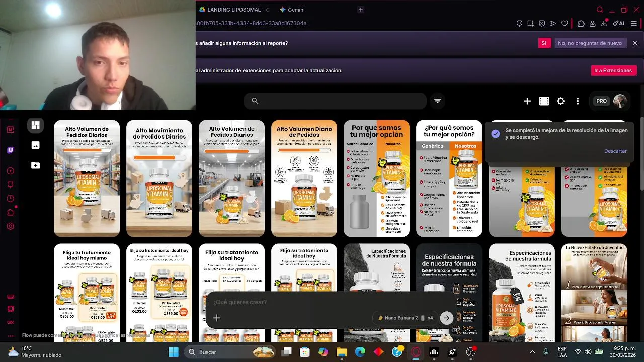This screenshot has width=644, height=362.
Task: Click the address bar URL text
Action: tap(251, 23)
